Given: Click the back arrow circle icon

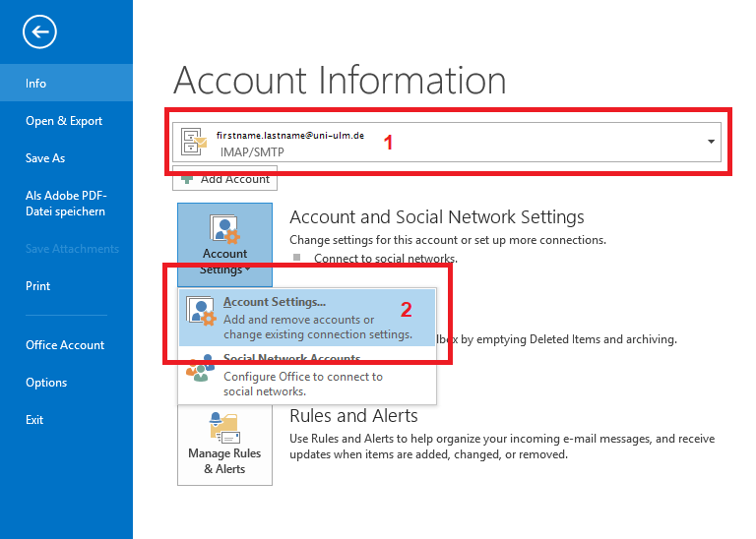Looking at the screenshot, I should (39, 31).
